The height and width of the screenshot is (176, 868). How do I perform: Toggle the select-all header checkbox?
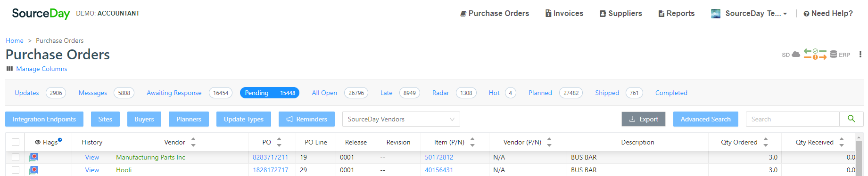[x=16, y=142]
